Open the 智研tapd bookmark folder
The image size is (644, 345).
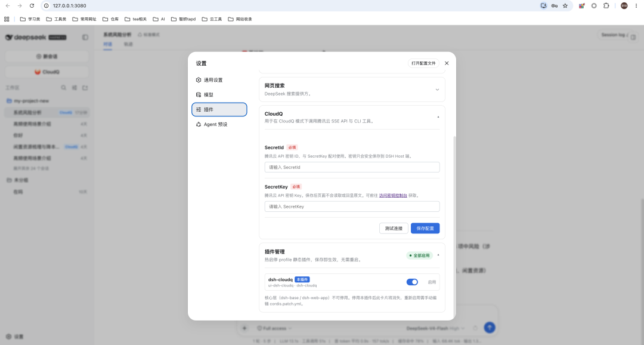[x=184, y=19]
